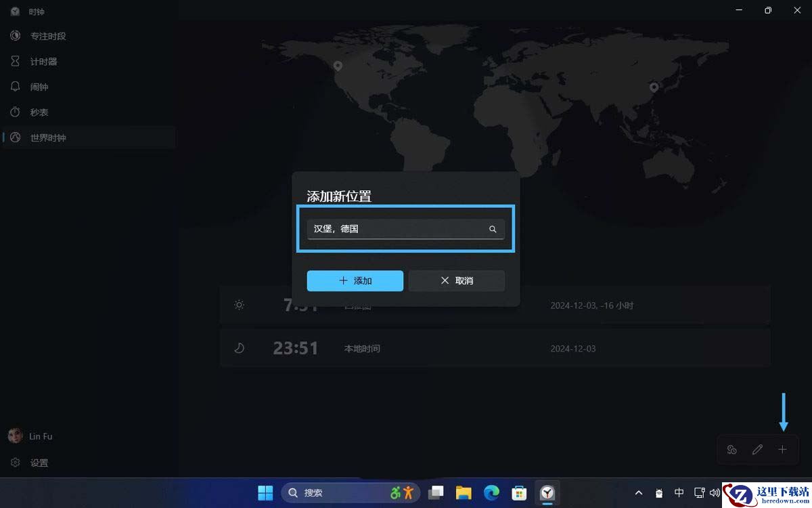Click the tray app icon beside 中
Image resolution: width=812 pixels, height=508 pixels.
point(659,493)
